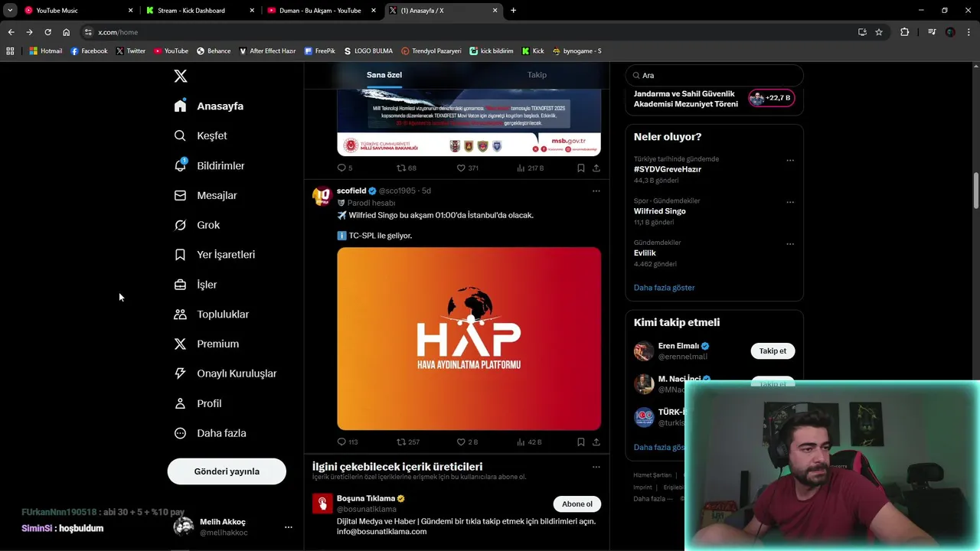Like the post with 371 likes
The image size is (980, 551).
(x=467, y=168)
